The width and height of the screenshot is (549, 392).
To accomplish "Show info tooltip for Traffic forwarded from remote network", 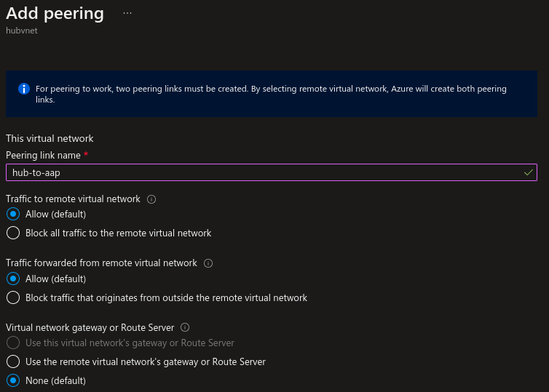I will tap(208, 263).
